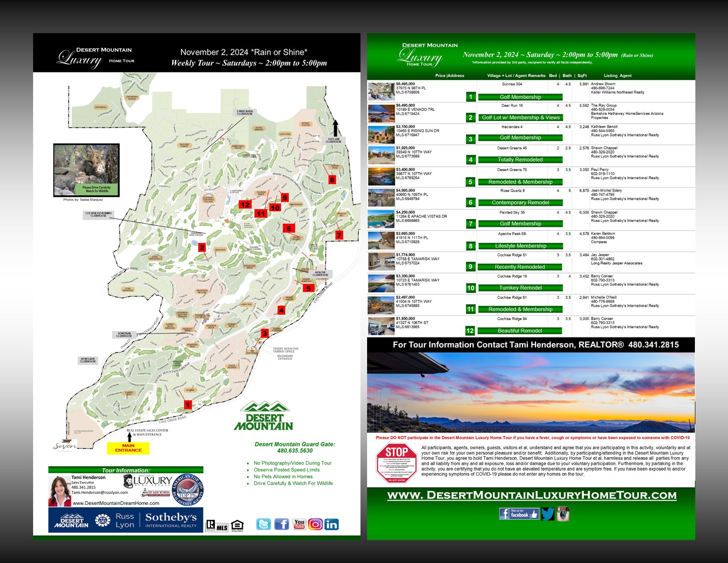Open the www.DesertMountainLuxuryHomeTour.com link
This screenshot has height=563, width=728.
point(531,495)
